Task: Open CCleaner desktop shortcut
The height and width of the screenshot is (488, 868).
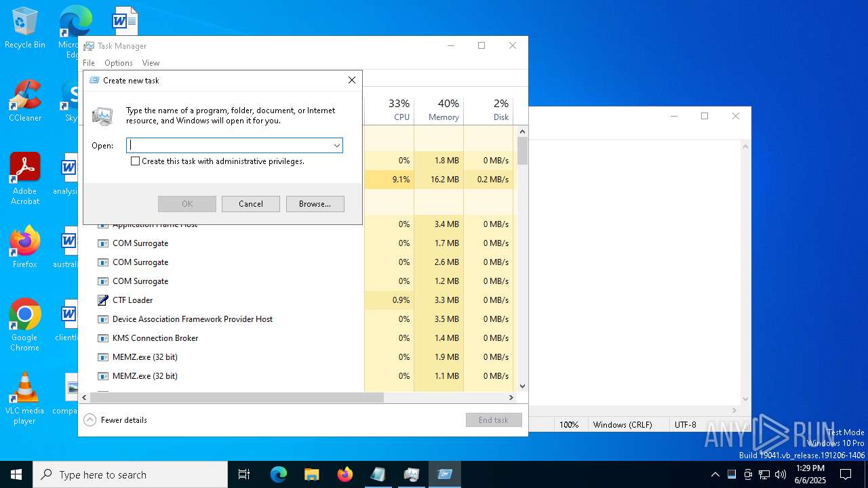Action: (25, 101)
